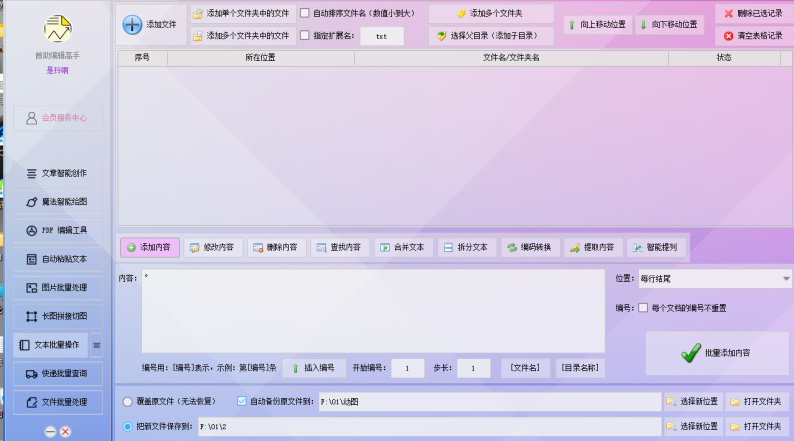Move selected record up with 向上移动位置
The image size is (794, 441).
(598, 24)
